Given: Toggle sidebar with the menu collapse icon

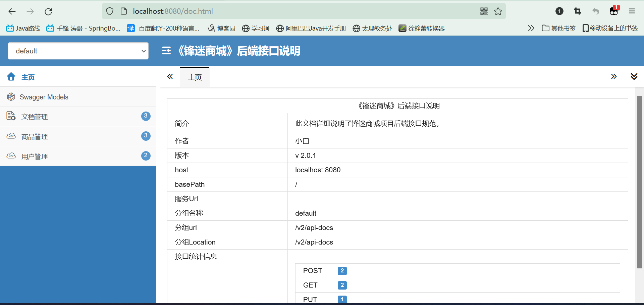Looking at the screenshot, I should [x=166, y=51].
